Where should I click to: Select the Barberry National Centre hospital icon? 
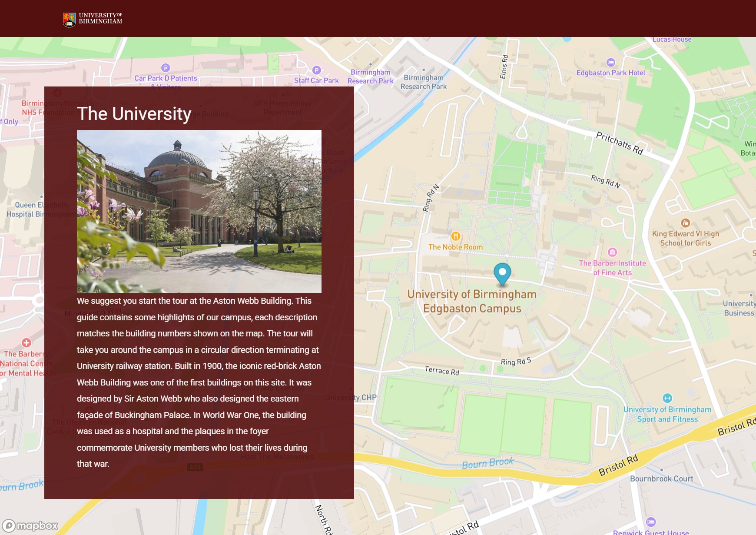click(26, 343)
